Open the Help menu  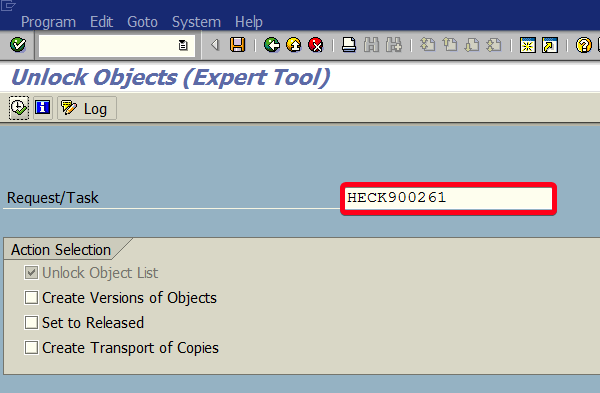pyautogui.click(x=249, y=22)
